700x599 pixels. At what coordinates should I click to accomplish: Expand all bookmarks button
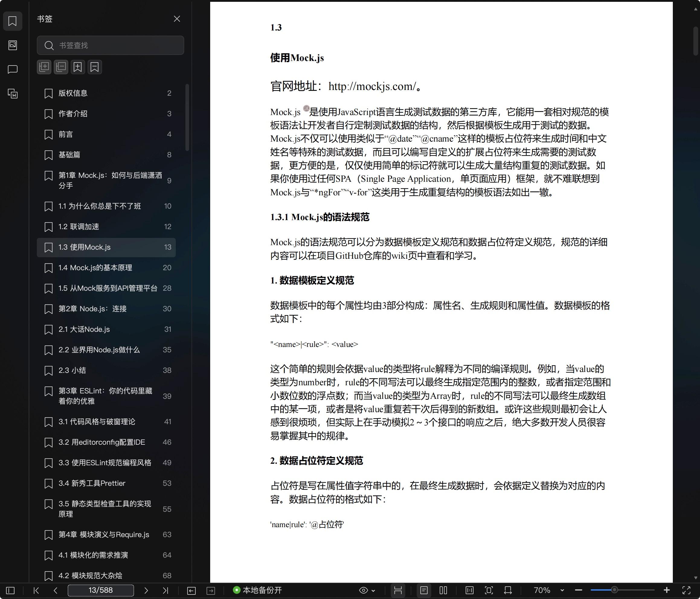coord(44,67)
